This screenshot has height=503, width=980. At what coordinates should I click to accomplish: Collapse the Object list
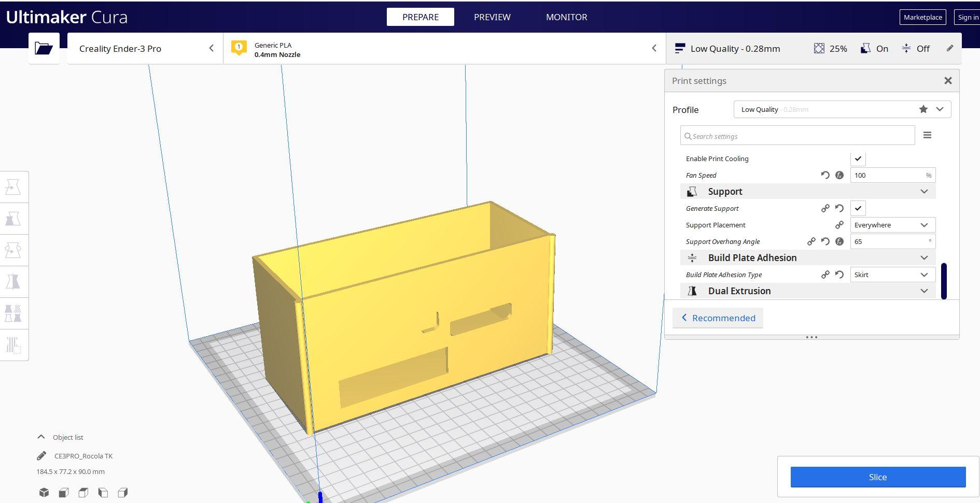pos(41,437)
